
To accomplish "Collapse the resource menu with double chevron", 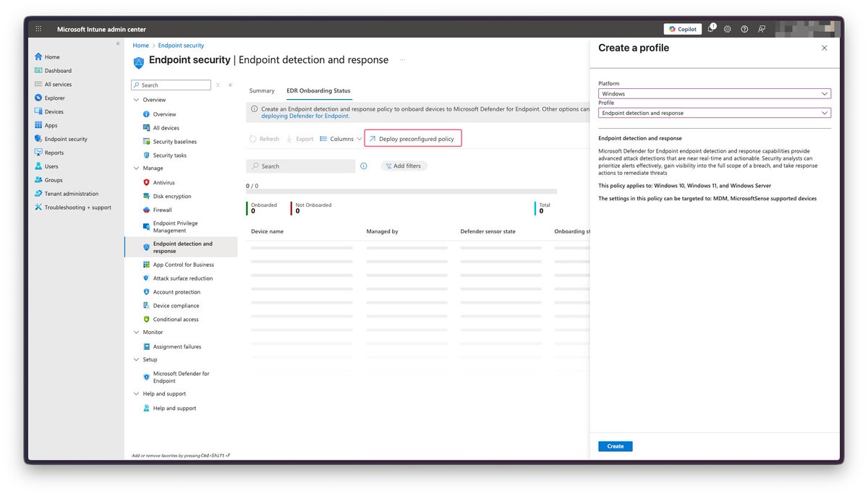I will tap(231, 85).
